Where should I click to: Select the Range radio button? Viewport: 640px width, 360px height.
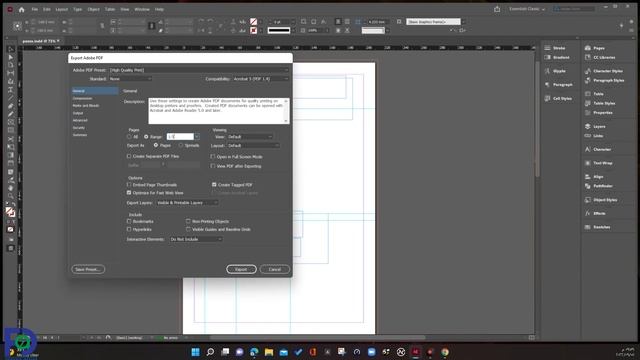[146, 137]
